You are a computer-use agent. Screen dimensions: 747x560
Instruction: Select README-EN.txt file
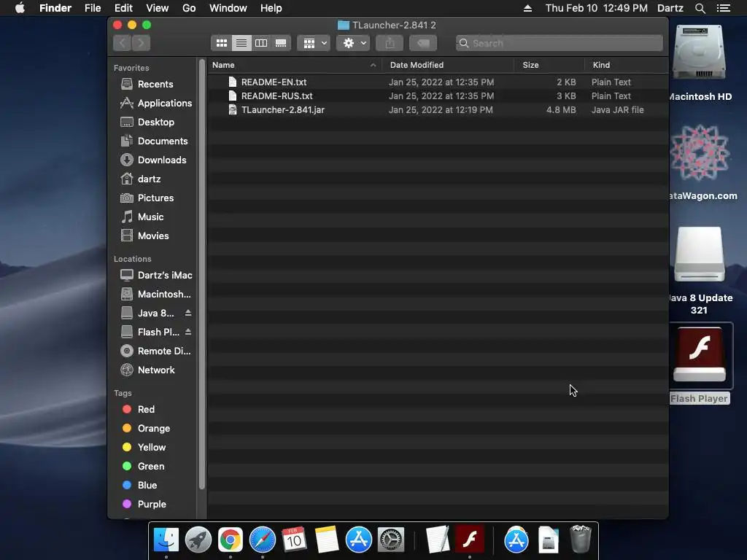(x=438, y=82)
